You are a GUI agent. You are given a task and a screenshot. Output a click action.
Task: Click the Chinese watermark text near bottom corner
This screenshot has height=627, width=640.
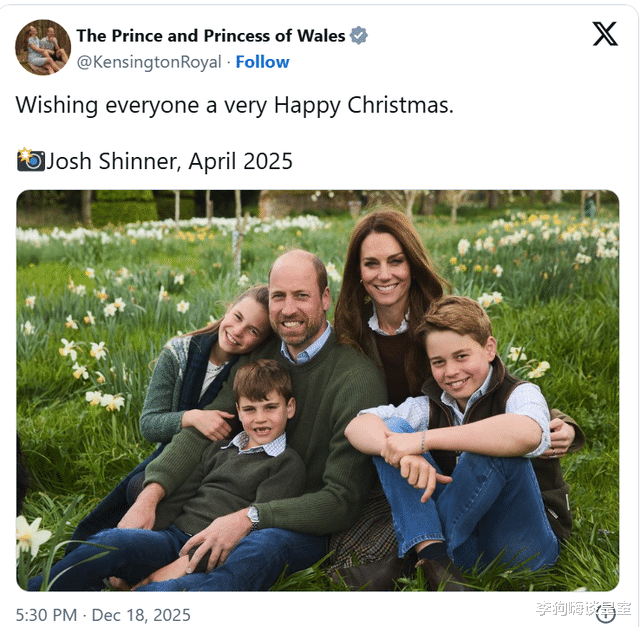point(583,608)
